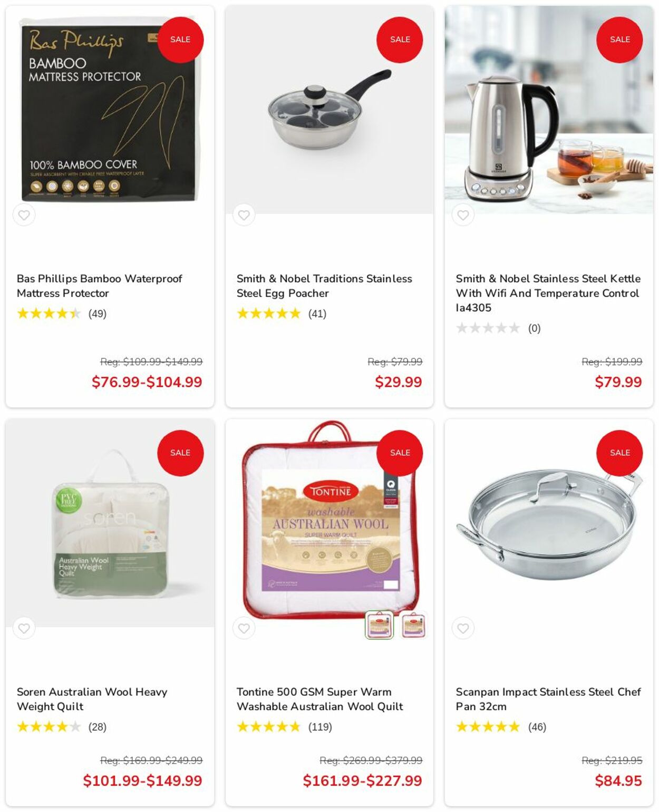Click the SALE badge on the kettle
This screenshot has width=659, height=812.
619,40
